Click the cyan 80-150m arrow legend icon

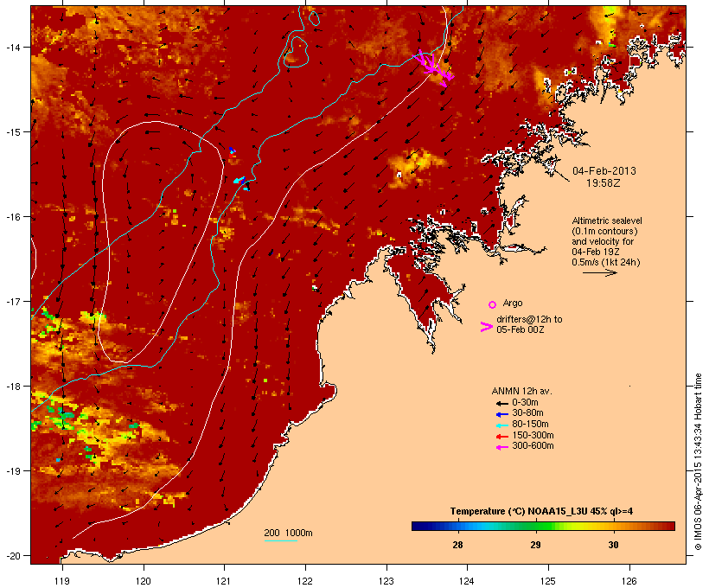click(x=501, y=425)
